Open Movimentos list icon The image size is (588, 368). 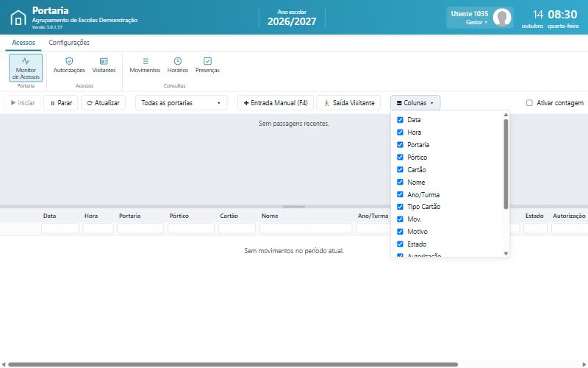[145, 61]
